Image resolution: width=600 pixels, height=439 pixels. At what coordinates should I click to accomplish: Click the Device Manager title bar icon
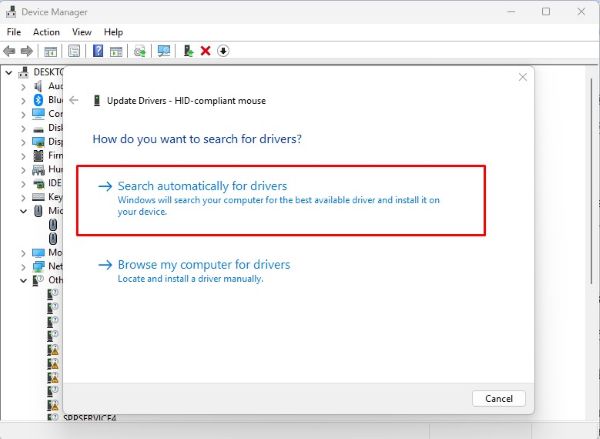(x=11, y=12)
